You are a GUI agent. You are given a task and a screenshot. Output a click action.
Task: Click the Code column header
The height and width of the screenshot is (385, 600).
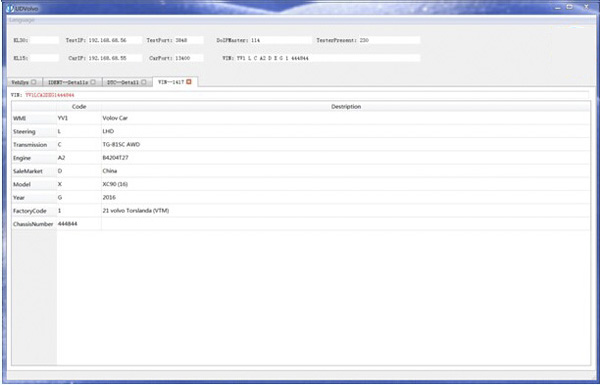click(79, 106)
